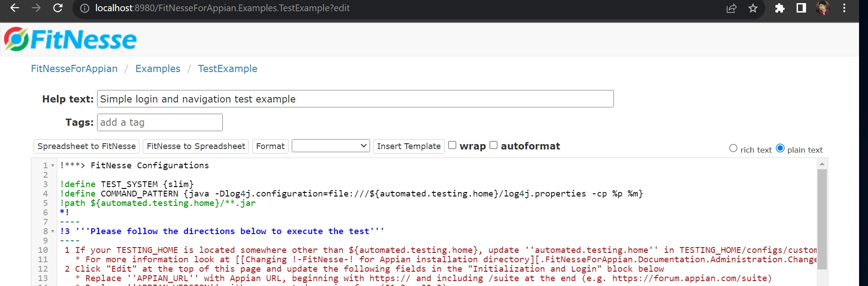Open the Examples breadcrumb link
Image resolution: width=868 pixels, height=286 pixels.
point(158,68)
